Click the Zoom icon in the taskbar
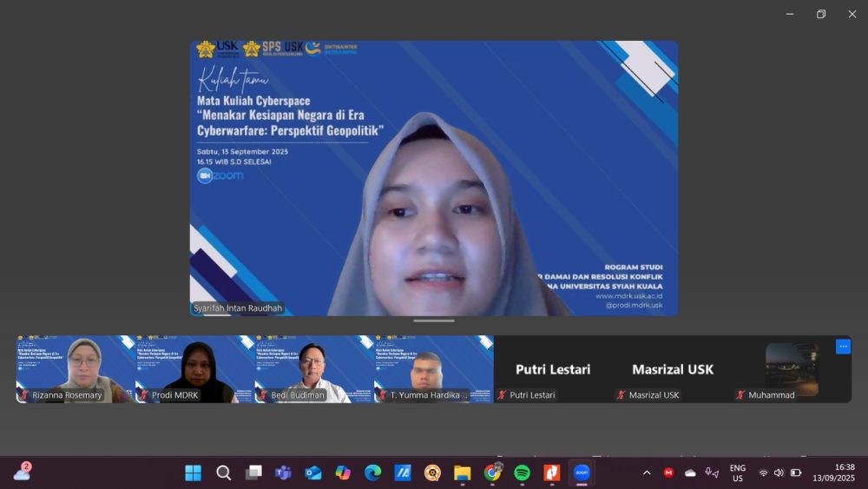 [581, 472]
